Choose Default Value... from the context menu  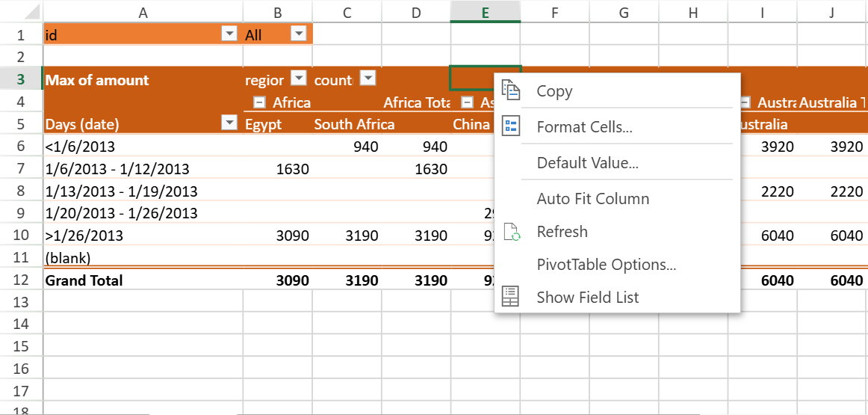coord(587,163)
